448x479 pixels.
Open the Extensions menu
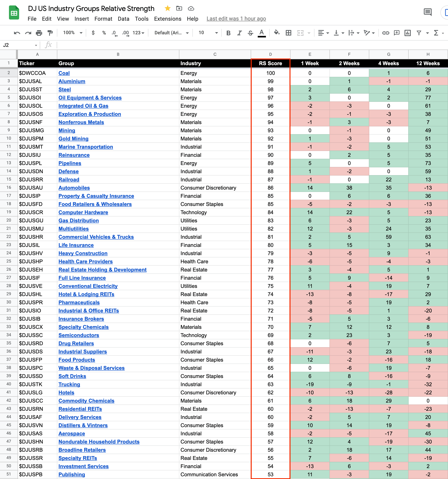(x=168, y=19)
